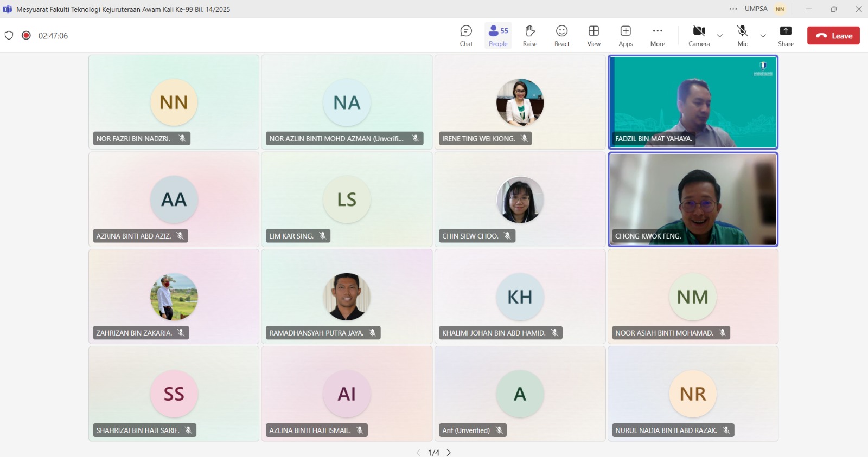The height and width of the screenshot is (457, 868).
Task: Click CHIN SIEW CHOO profile photo
Action: click(520, 199)
